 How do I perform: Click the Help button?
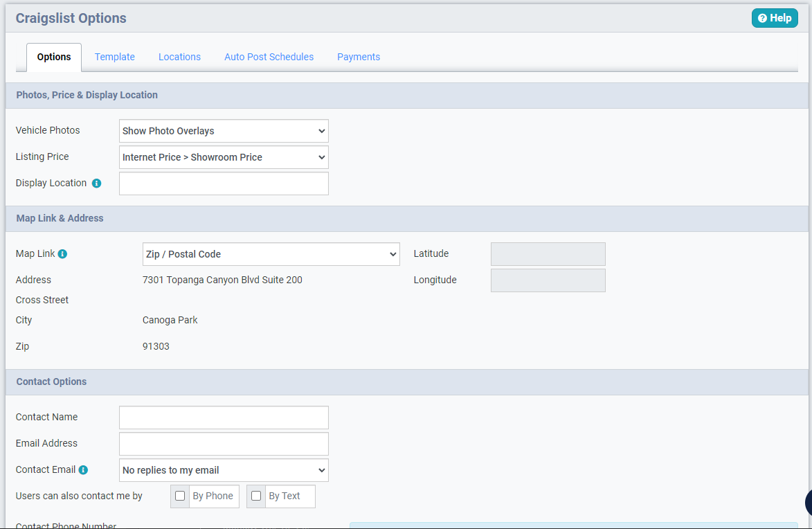pyautogui.click(x=775, y=18)
